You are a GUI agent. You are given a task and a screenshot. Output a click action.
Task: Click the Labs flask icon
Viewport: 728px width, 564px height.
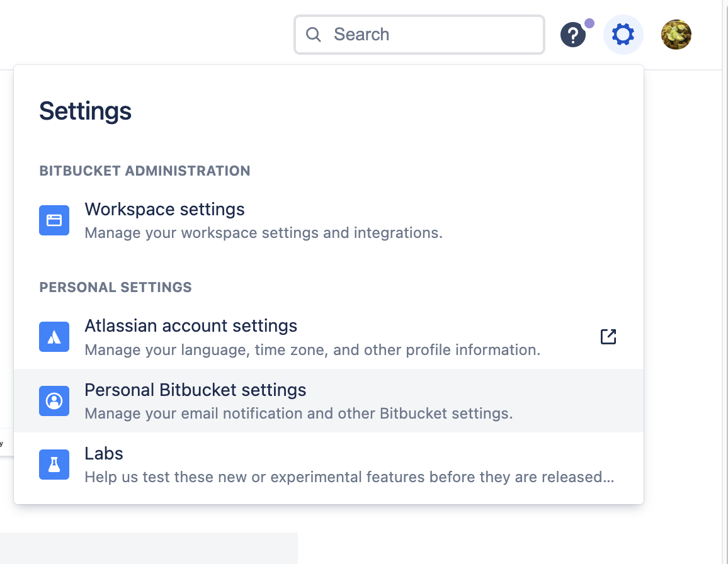pyautogui.click(x=54, y=465)
